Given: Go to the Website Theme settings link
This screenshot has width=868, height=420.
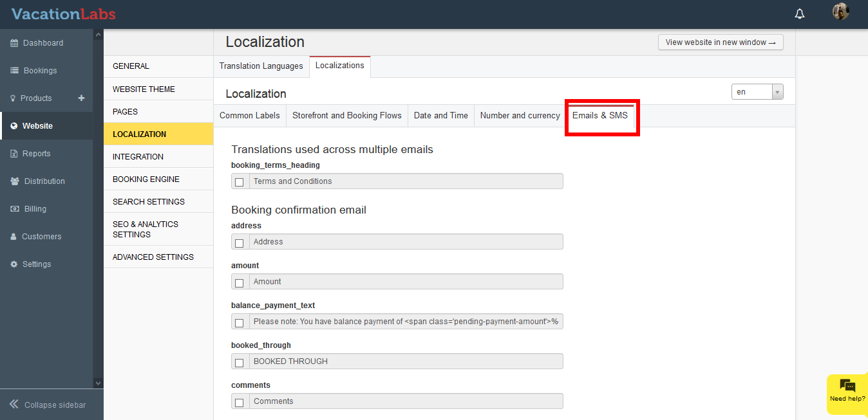Looking at the screenshot, I should (x=144, y=89).
